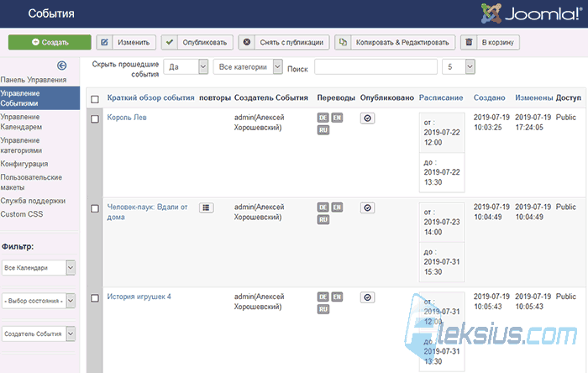Open DE translation badge for Король Лев
This screenshot has height=373, width=588.
tap(323, 118)
